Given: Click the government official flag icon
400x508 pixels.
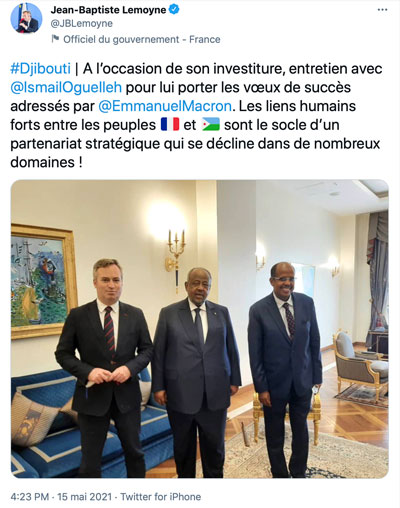Looking at the screenshot, I should pyautogui.click(x=55, y=39).
